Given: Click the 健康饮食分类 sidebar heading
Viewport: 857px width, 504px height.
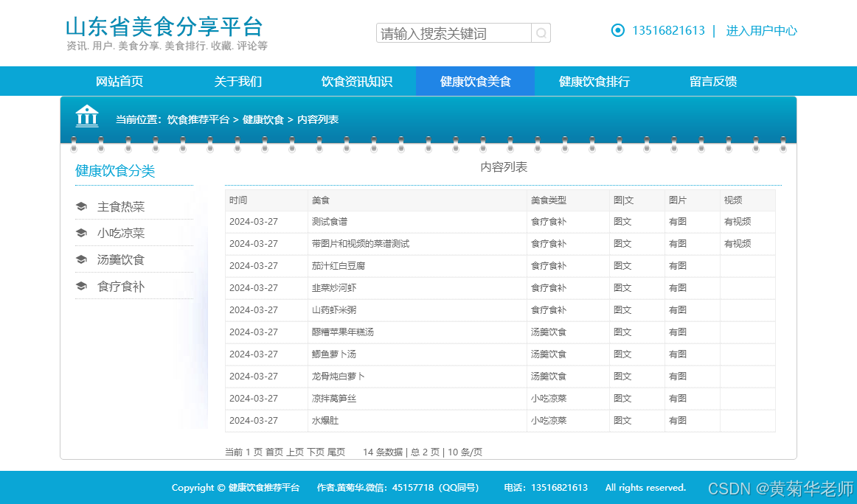Looking at the screenshot, I should [x=115, y=171].
